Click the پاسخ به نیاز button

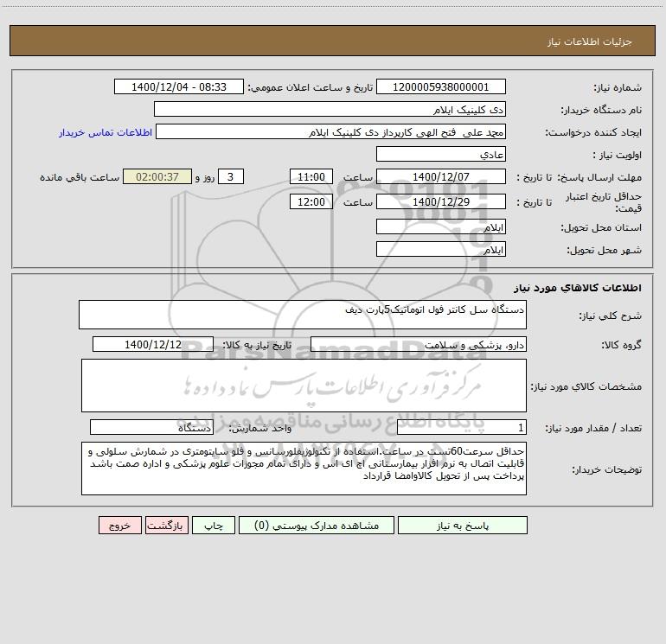[x=463, y=525]
